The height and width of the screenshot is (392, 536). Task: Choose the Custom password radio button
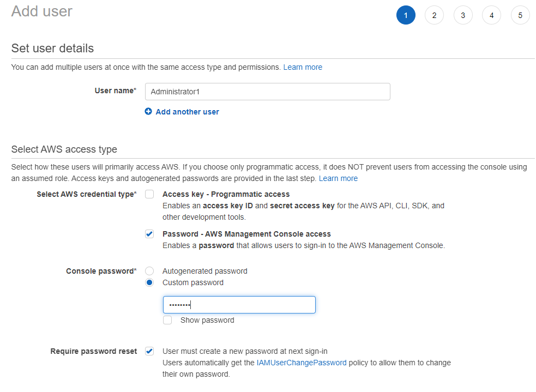[149, 282]
